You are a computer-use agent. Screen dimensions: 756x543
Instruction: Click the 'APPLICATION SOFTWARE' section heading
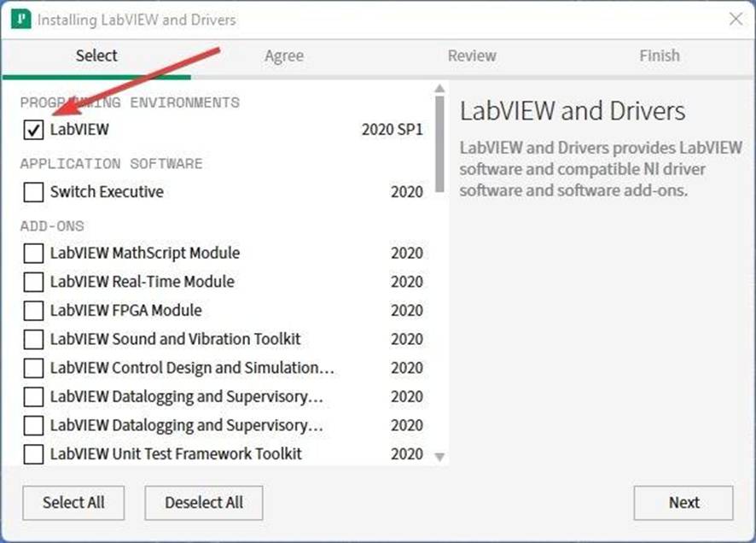[112, 164]
